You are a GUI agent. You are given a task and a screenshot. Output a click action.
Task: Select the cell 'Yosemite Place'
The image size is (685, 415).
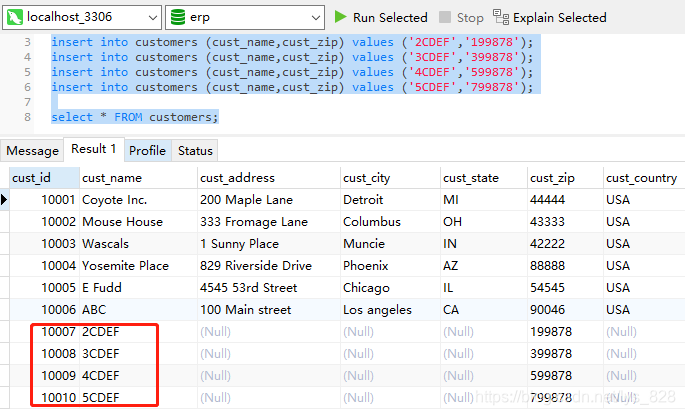(138, 266)
